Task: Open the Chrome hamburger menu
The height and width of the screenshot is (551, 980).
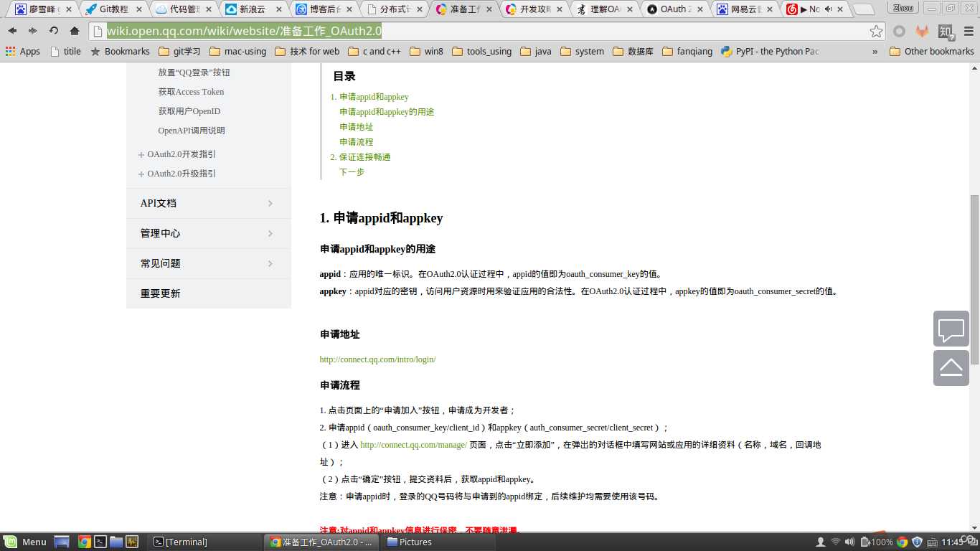Action: [x=969, y=31]
